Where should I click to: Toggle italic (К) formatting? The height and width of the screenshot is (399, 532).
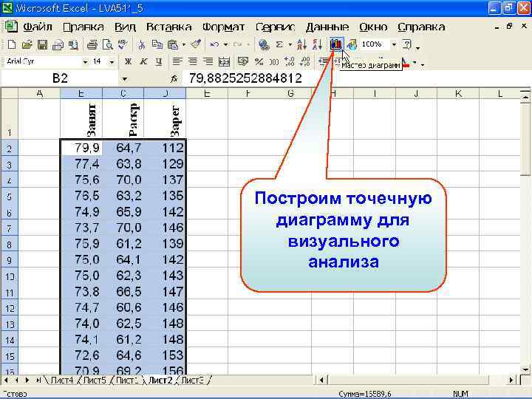pyautogui.click(x=143, y=61)
